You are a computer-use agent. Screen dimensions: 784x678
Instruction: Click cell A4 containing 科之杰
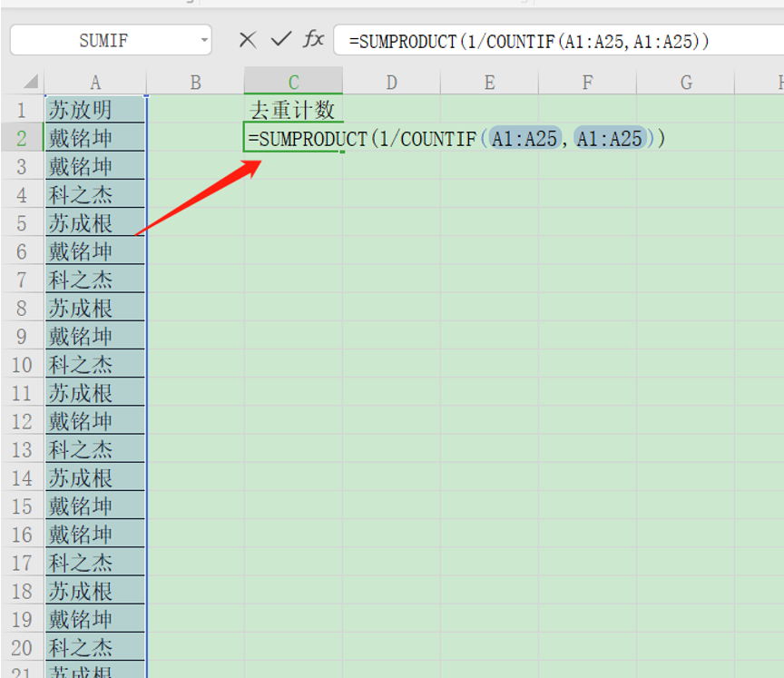pyautogui.click(x=95, y=194)
